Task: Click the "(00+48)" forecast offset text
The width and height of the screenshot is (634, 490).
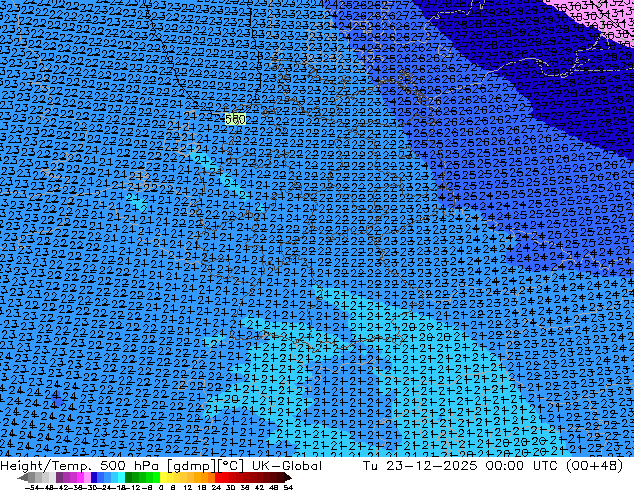Action: coord(594,466)
